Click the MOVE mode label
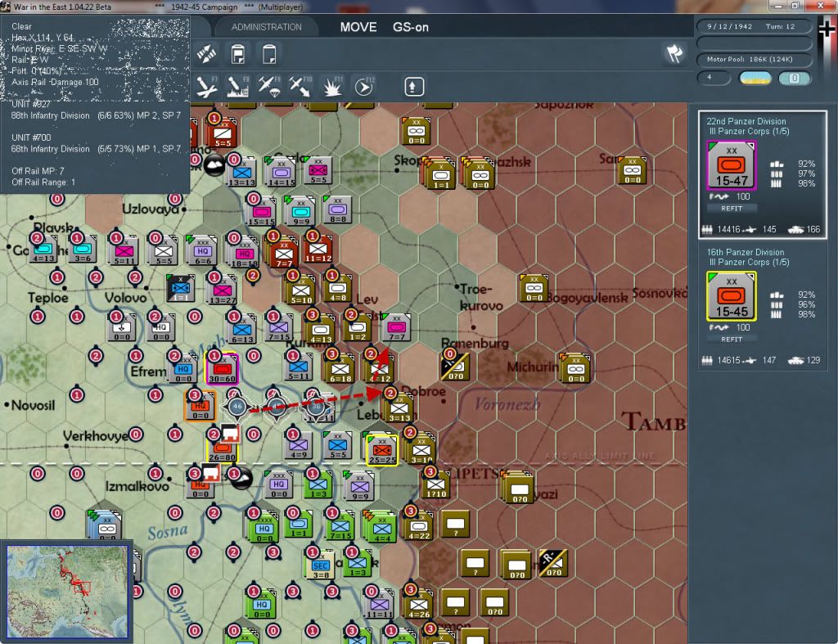The width and height of the screenshot is (838, 644). click(358, 27)
